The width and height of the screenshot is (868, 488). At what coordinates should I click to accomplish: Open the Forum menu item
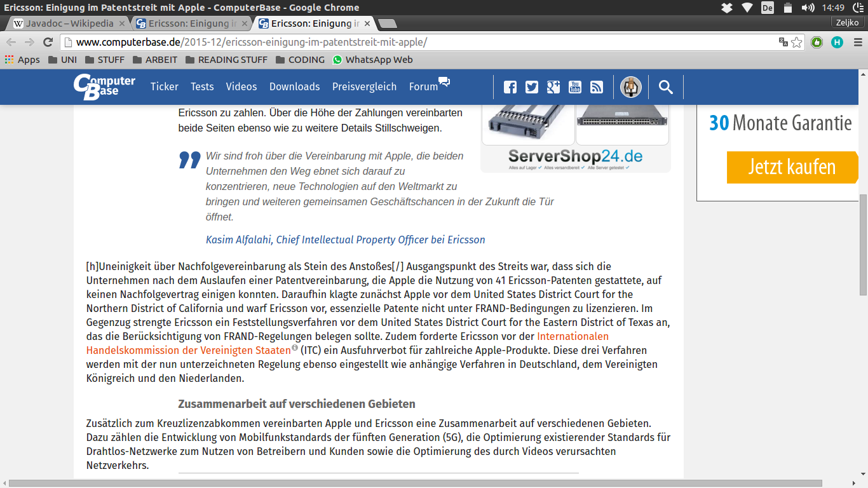pyautogui.click(x=423, y=86)
